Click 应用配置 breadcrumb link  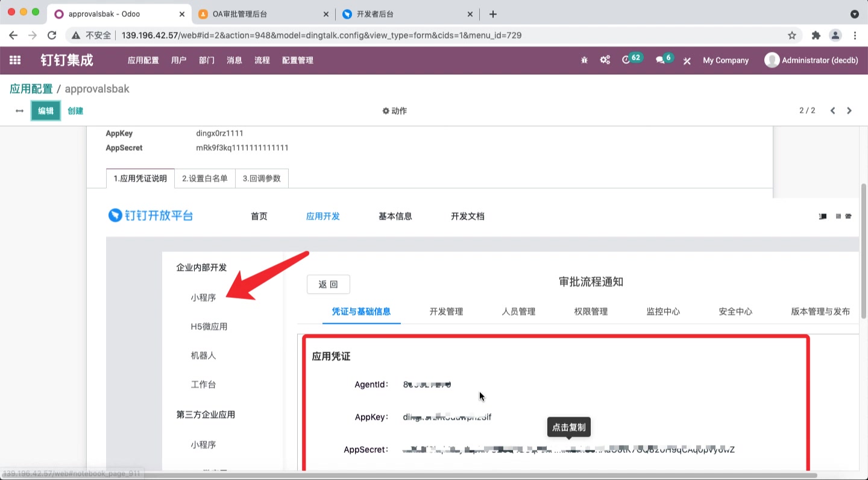point(31,89)
